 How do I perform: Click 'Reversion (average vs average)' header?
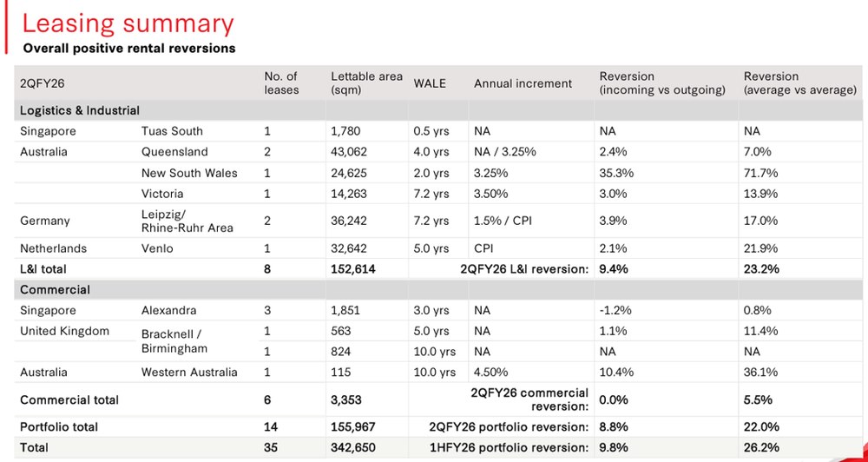[800, 83]
